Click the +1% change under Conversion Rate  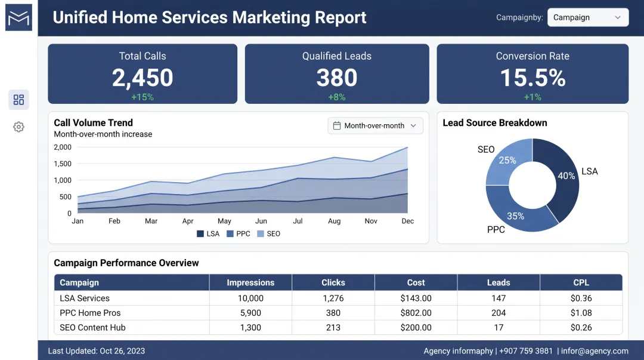pyautogui.click(x=532, y=97)
